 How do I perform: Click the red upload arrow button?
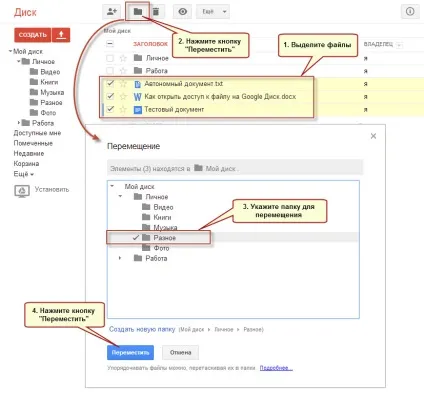(61, 35)
